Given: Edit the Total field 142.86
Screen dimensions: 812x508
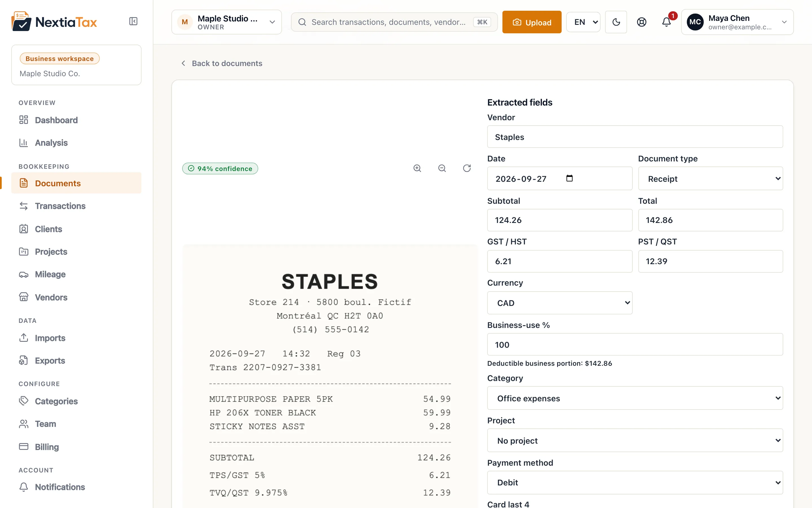Looking at the screenshot, I should coord(710,220).
